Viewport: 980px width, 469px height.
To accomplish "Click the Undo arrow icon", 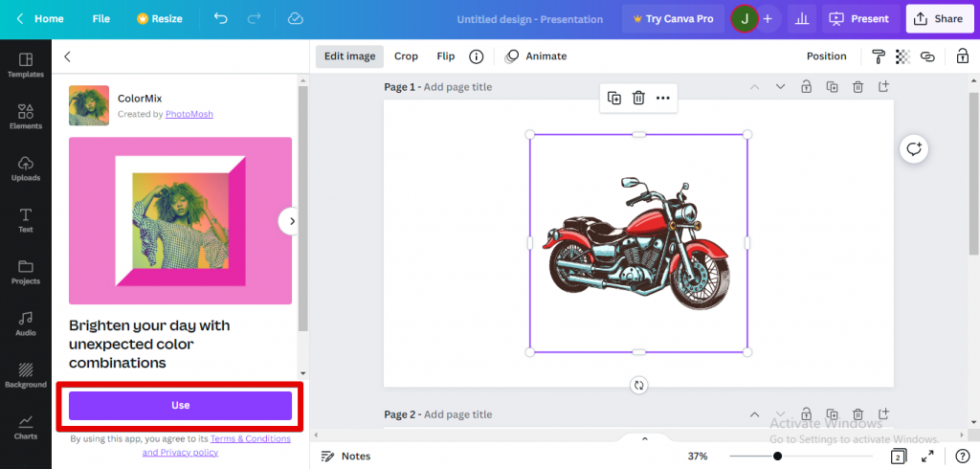I will pos(221,18).
